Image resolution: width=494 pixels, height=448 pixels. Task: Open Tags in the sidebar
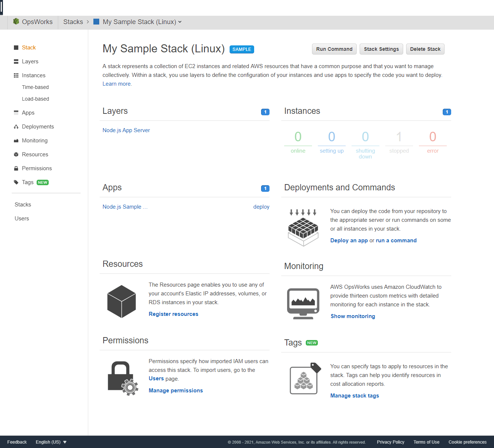point(28,182)
